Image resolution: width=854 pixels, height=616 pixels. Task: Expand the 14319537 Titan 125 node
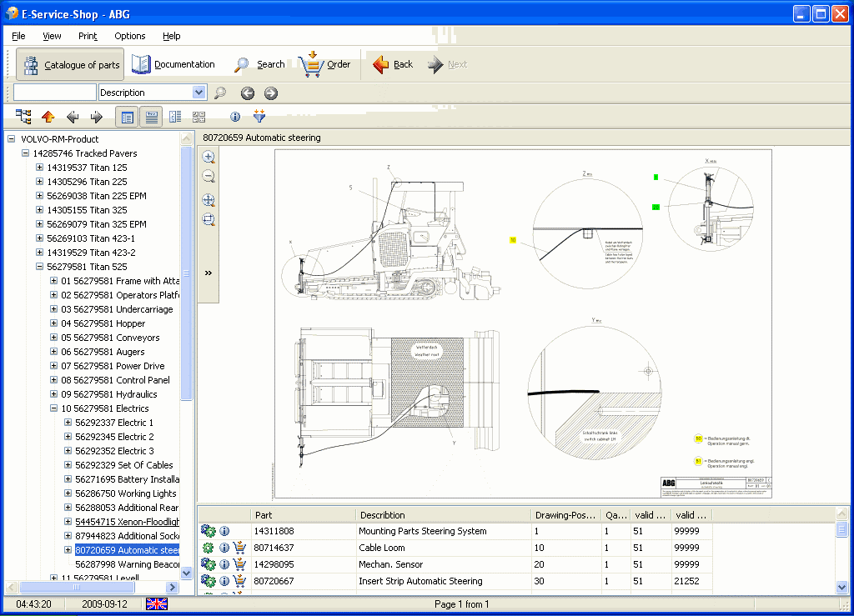39,167
